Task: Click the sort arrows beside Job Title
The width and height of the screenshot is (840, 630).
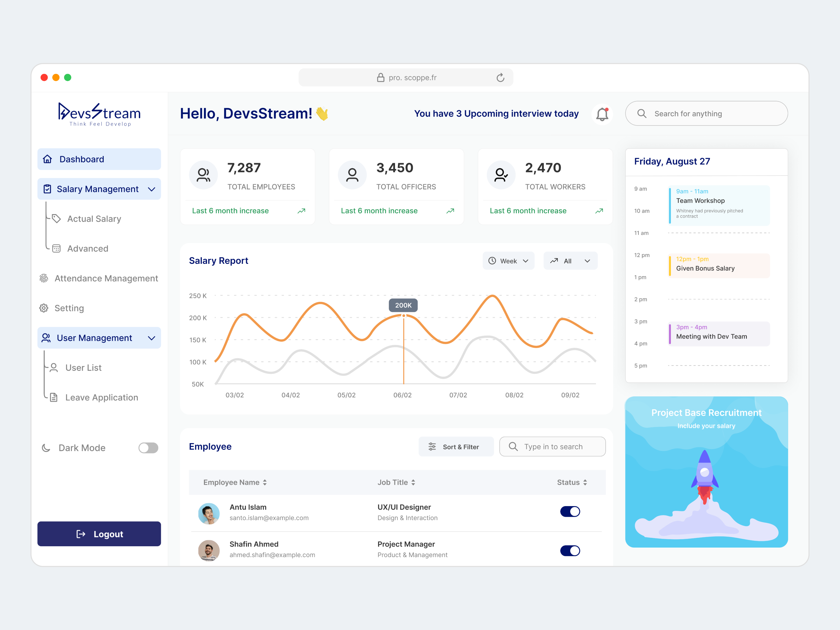Action: (413, 482)
